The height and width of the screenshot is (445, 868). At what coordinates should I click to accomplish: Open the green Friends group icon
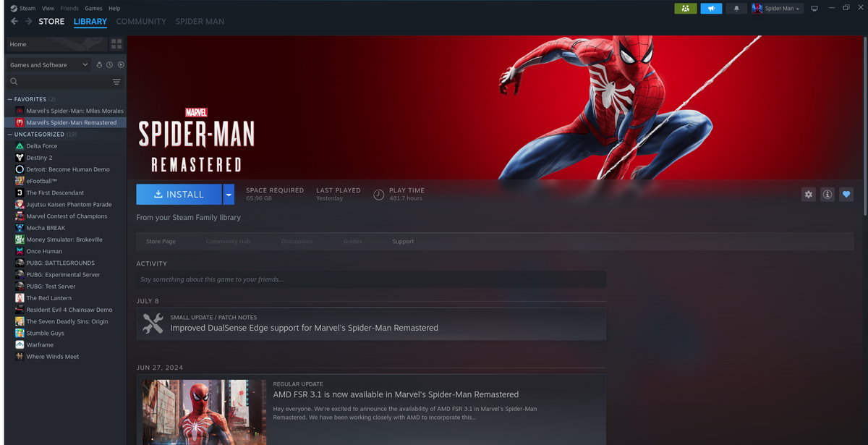pyautogui.click(x=685, y=8)
